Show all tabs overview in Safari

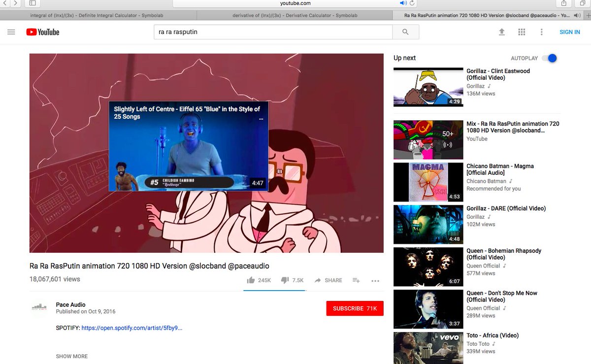coord(582,3)
